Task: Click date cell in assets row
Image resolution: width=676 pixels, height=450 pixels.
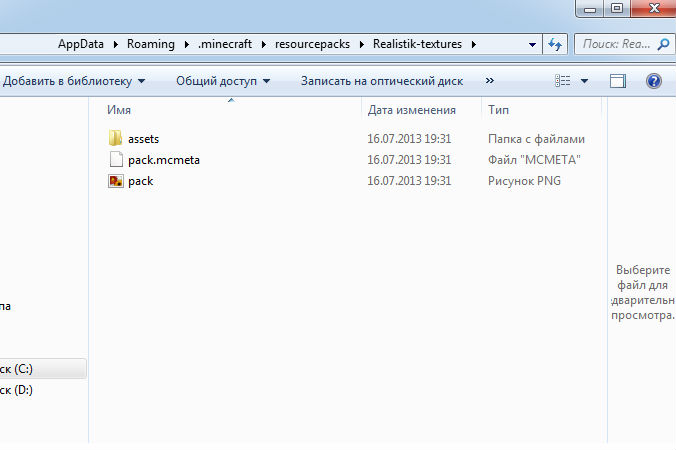Action: [409, 139]
